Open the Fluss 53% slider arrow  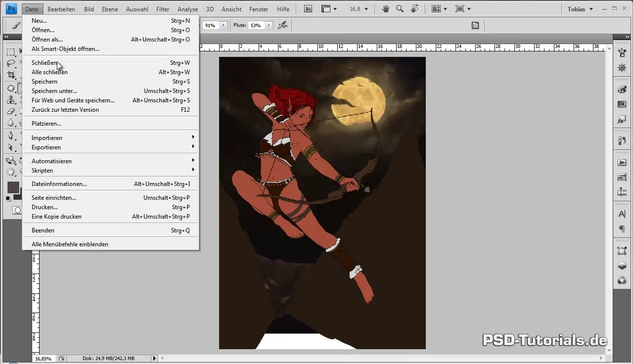[269, 25]
